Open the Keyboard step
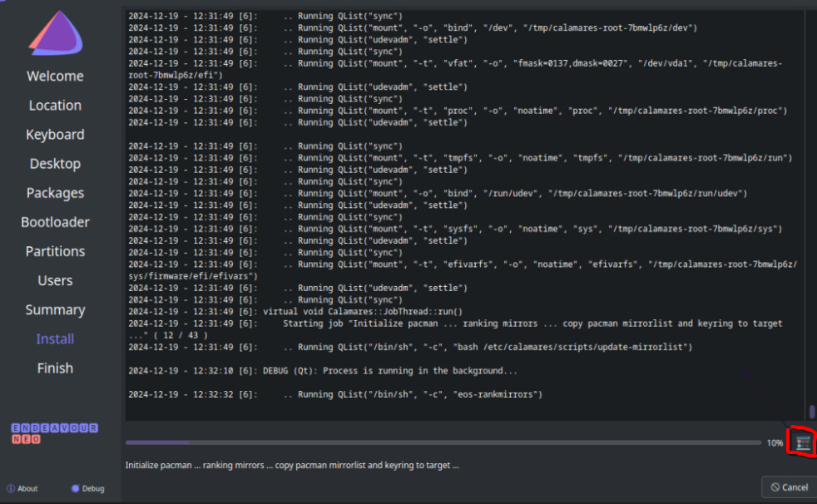Viewport: 817px width, 504px height. (55, 135)
